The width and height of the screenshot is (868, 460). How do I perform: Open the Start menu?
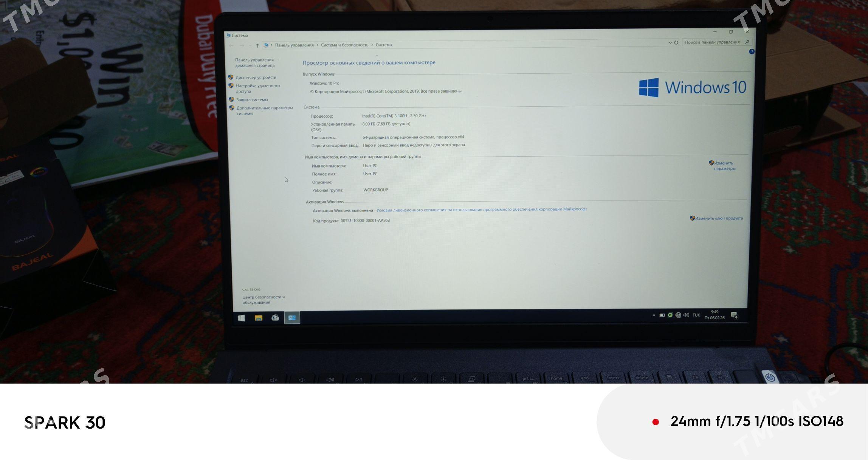point(241,318)
